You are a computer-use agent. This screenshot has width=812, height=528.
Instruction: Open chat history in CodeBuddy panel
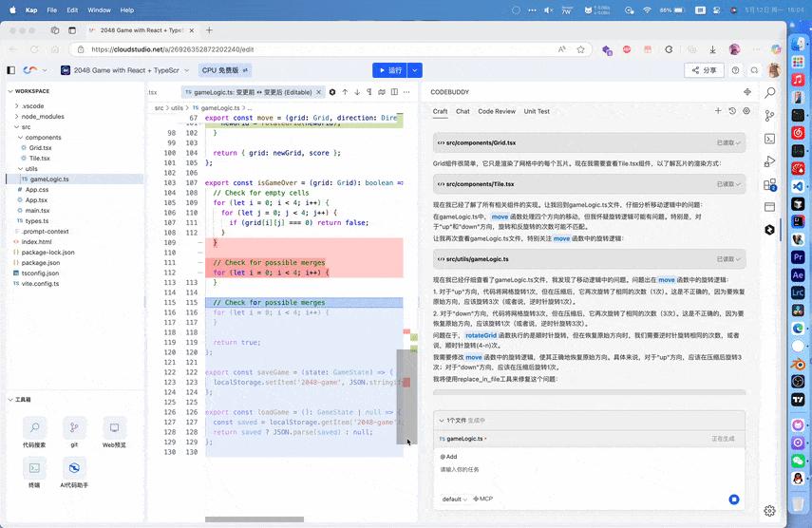click(x=732, y=111)
